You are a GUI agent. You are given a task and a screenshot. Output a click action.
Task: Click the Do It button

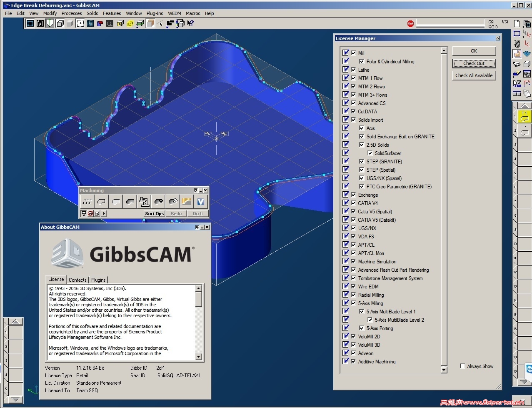[x=198, y=213]
